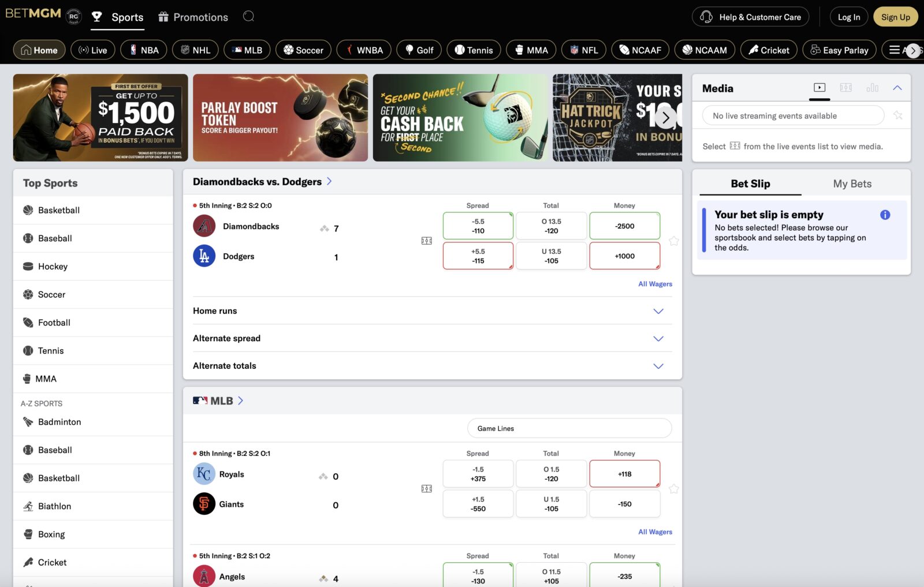Open Football in Top Sports

coord(93,323)
